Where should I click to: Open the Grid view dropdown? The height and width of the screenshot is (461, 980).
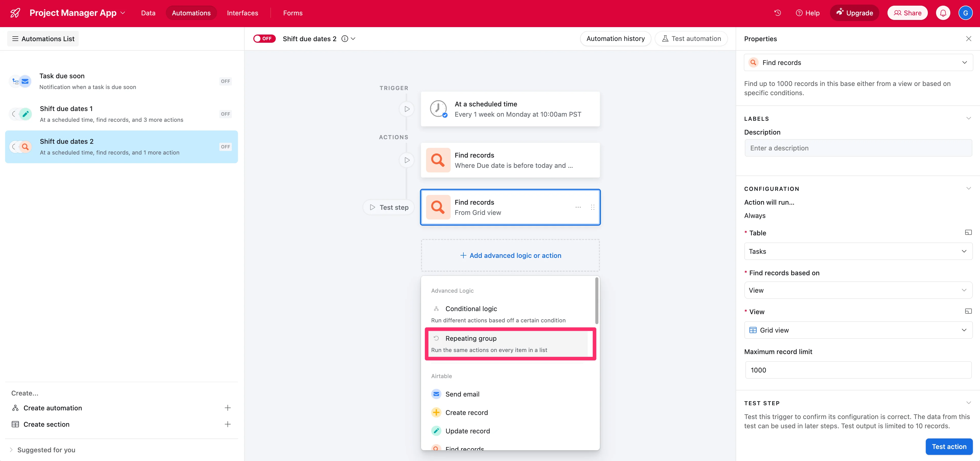coord(858,330)
